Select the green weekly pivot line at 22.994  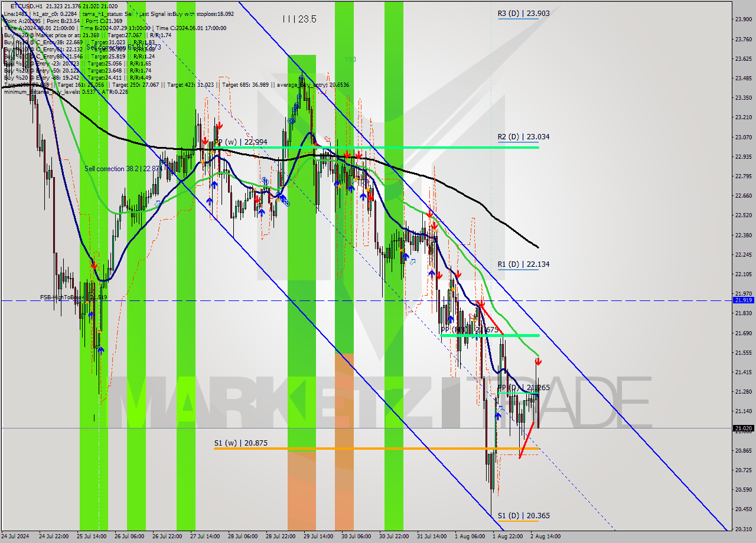(376, 147)
